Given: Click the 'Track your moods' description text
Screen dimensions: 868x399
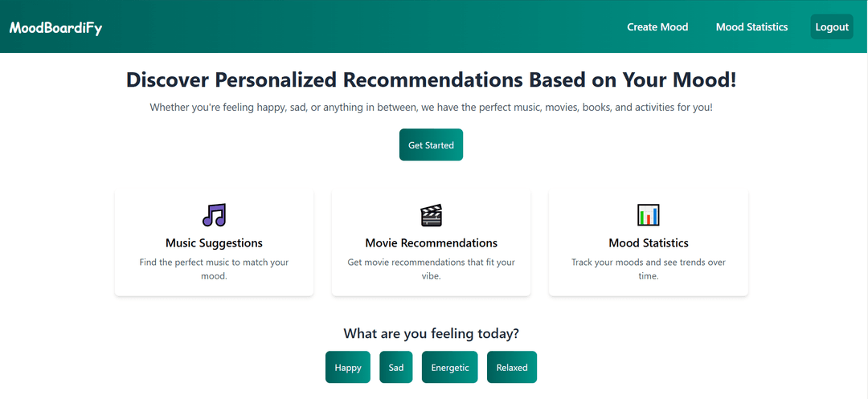Looking at the screenshot, I should [649, 269].
